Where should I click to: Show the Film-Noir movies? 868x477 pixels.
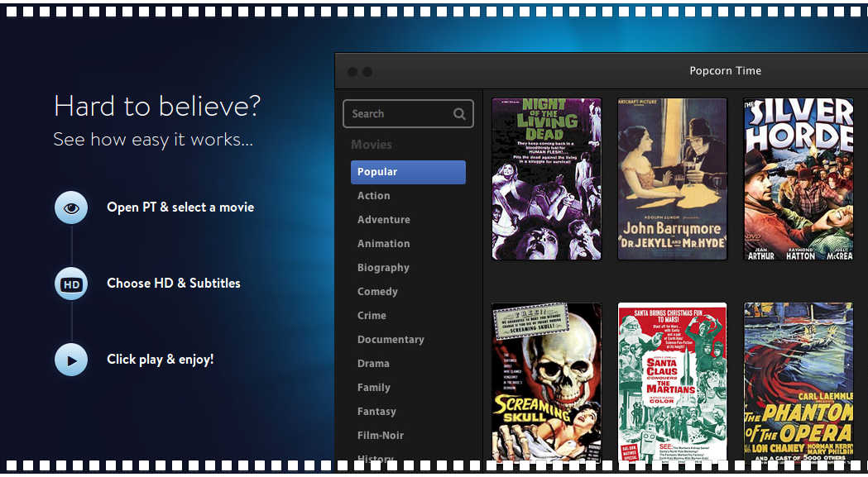point(381,436)
